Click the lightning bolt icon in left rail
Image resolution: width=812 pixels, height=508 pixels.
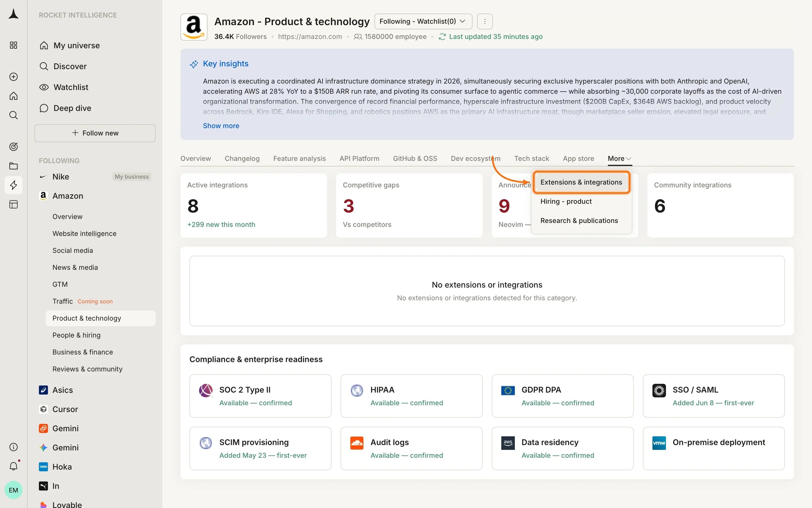pos(14,185)
